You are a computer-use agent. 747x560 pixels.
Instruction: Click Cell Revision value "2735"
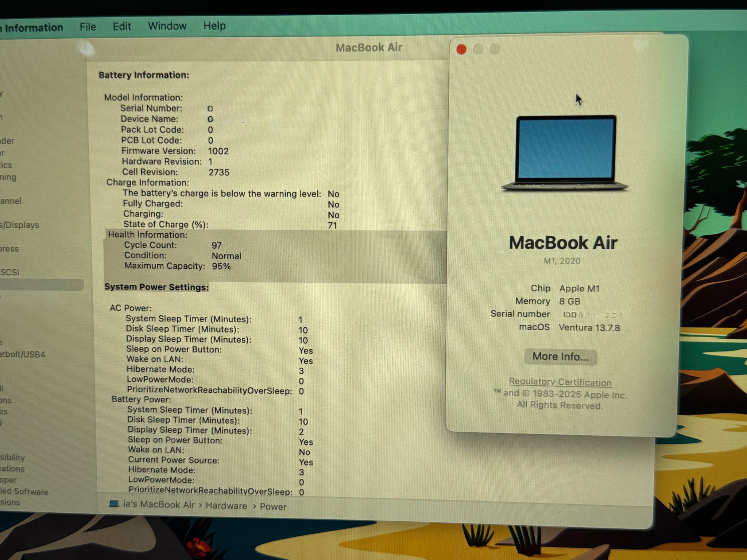pyautogui.click(x=219, y=172)
